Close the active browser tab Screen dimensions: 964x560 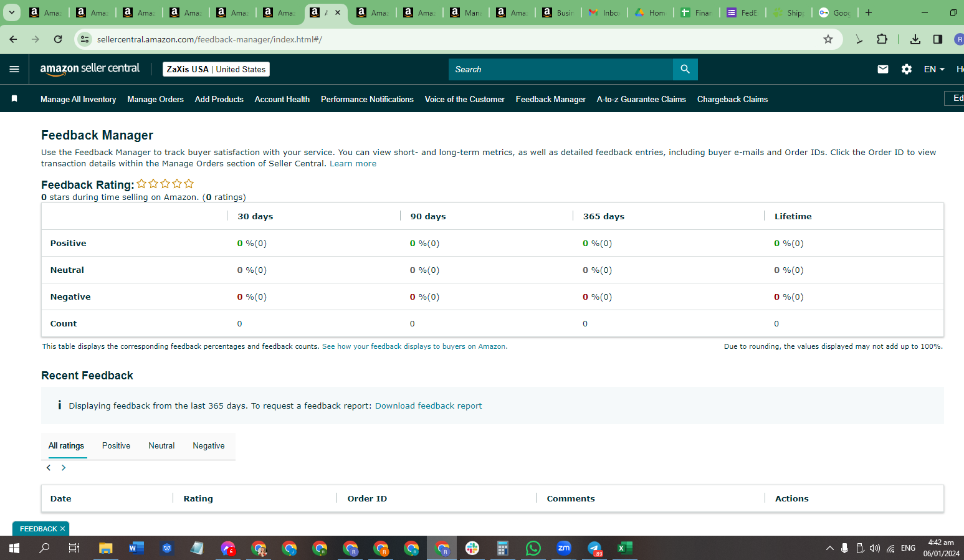tap(338, 12)
